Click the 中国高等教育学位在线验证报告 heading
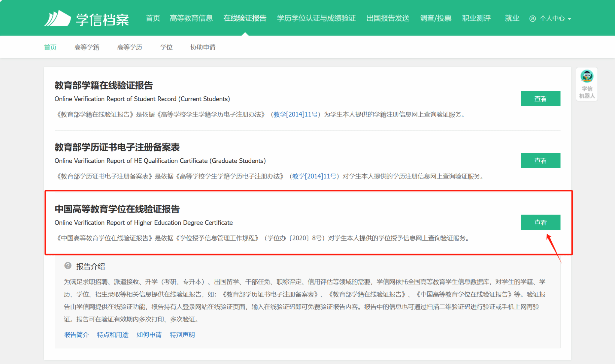 tap(117, 209)
